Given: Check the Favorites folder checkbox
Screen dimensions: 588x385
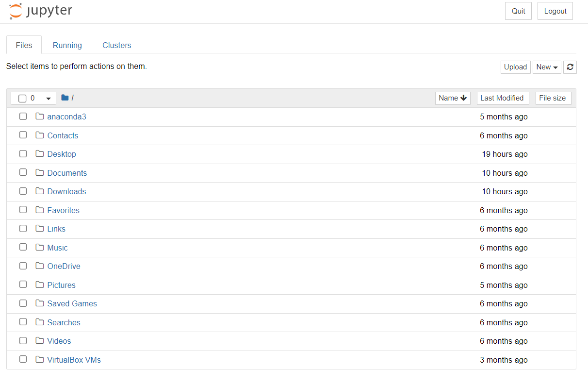Looking at the screenshot, I should click(x=23, y=210).
